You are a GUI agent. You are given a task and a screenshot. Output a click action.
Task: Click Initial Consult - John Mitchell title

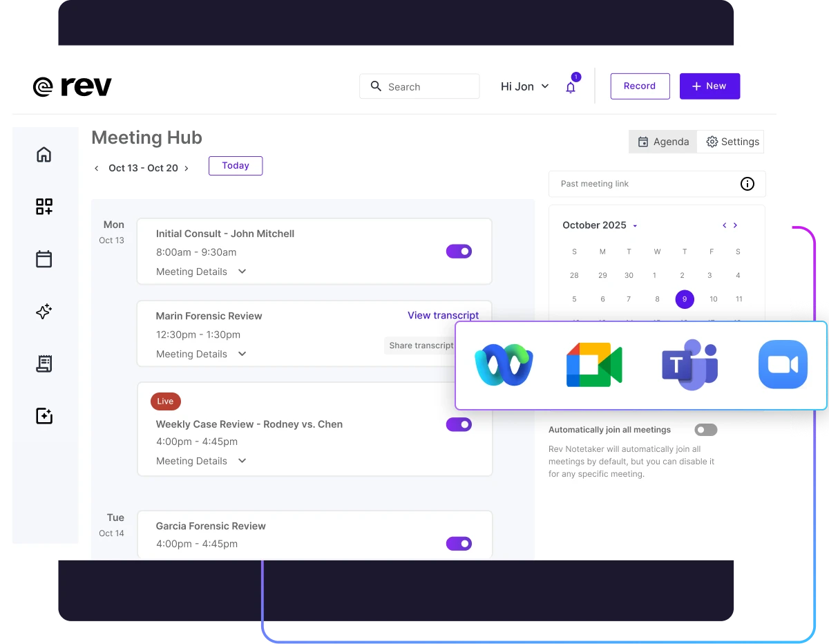click(x=225, y=234)
